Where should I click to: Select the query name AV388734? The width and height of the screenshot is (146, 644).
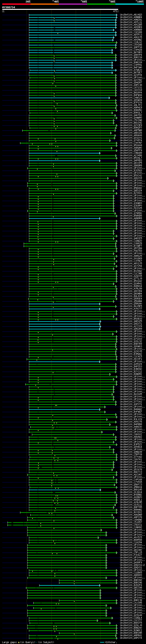(x=8, y=8)
